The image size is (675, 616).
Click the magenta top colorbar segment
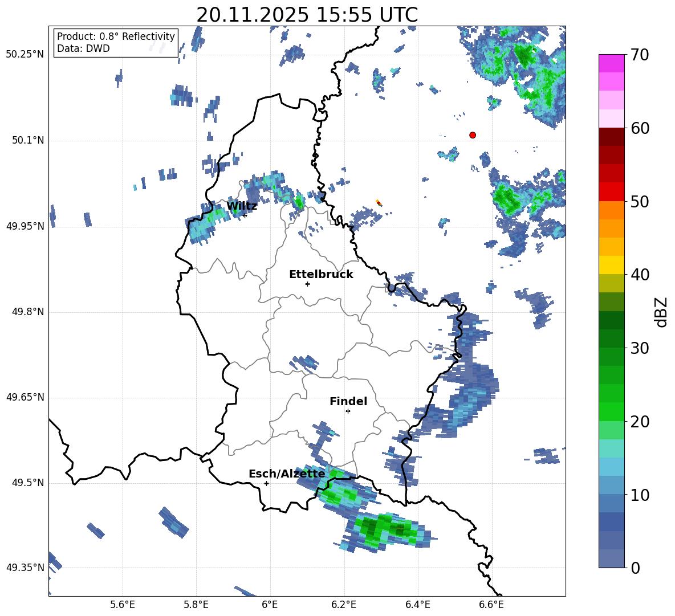click(611, 63)
